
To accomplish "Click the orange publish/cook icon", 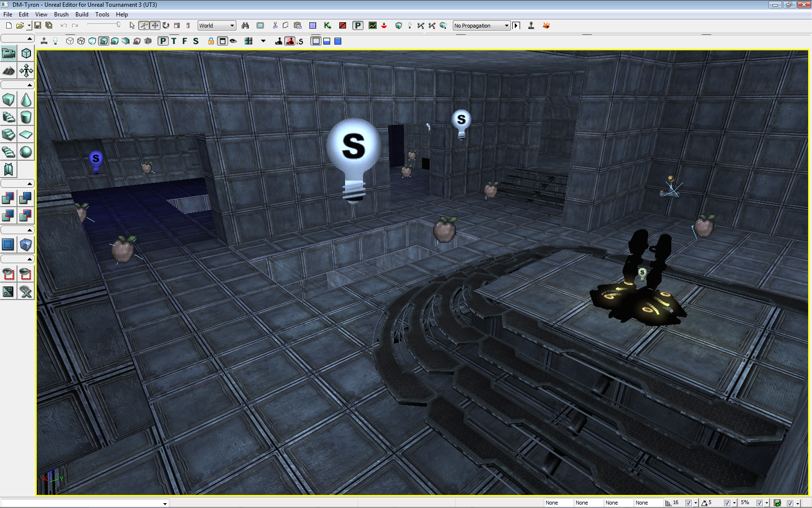I will [x=546, y=26].
